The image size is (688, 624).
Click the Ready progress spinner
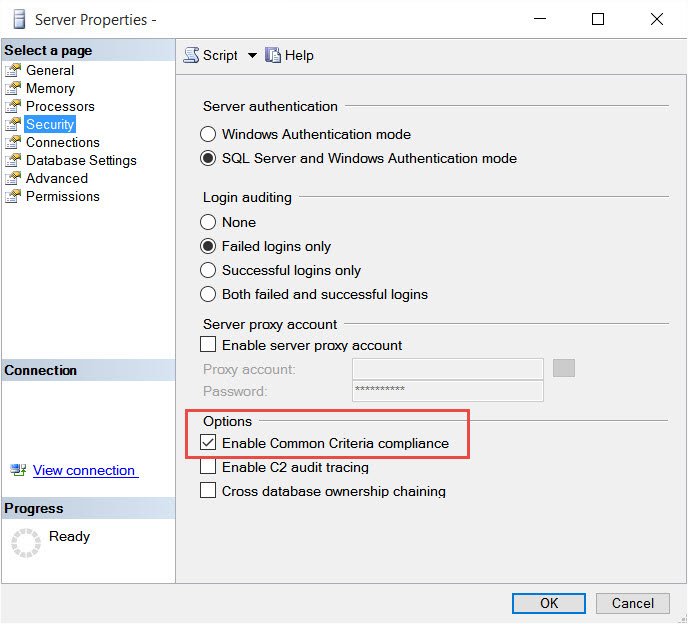pos(26,543)
